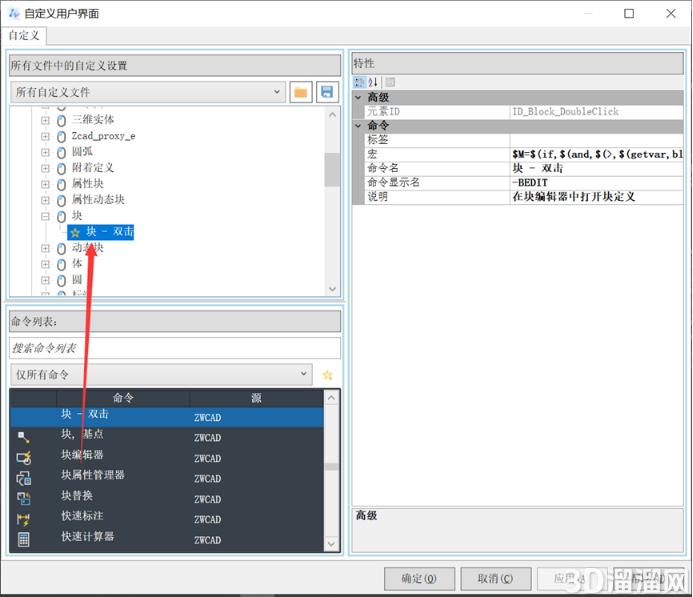This screenshot has width=693, height=597.
Task: Select the 属性动态块 tree item label
Action: [x=98, y=200]
